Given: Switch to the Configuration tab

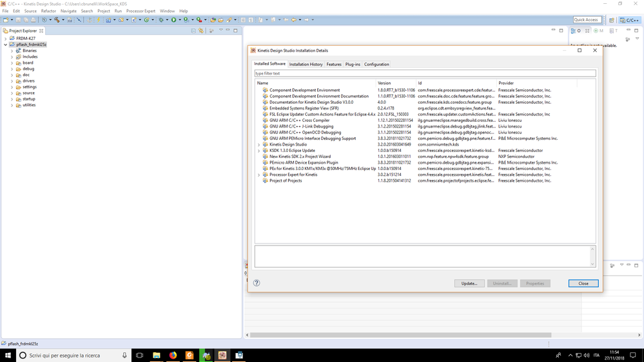Looking at the screenshot, I should pyautogui.click(x=376, y=64).
